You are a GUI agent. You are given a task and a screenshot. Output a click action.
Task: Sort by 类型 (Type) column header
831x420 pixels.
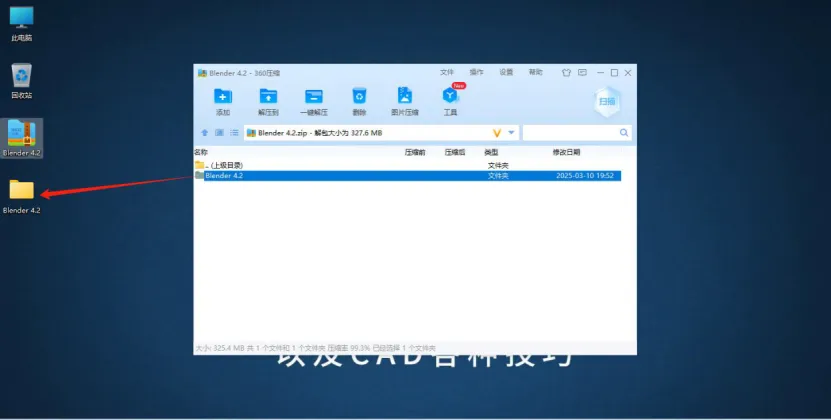coord(491,152)
